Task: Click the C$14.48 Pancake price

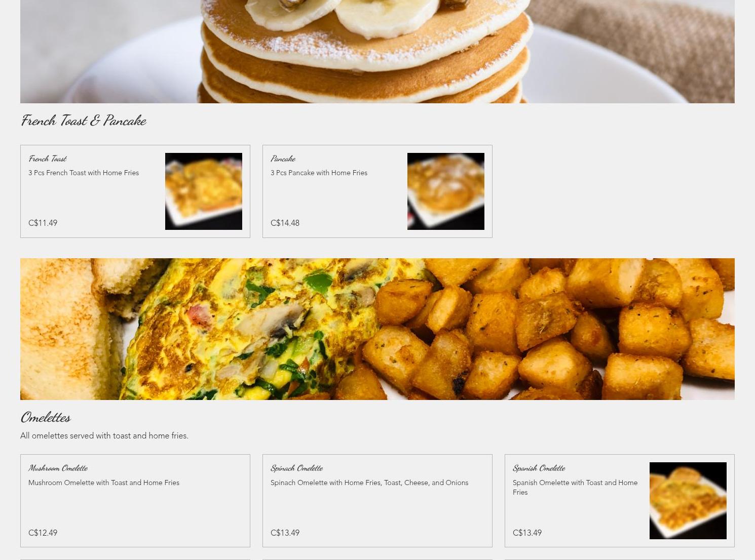Action: pos(285,223)
